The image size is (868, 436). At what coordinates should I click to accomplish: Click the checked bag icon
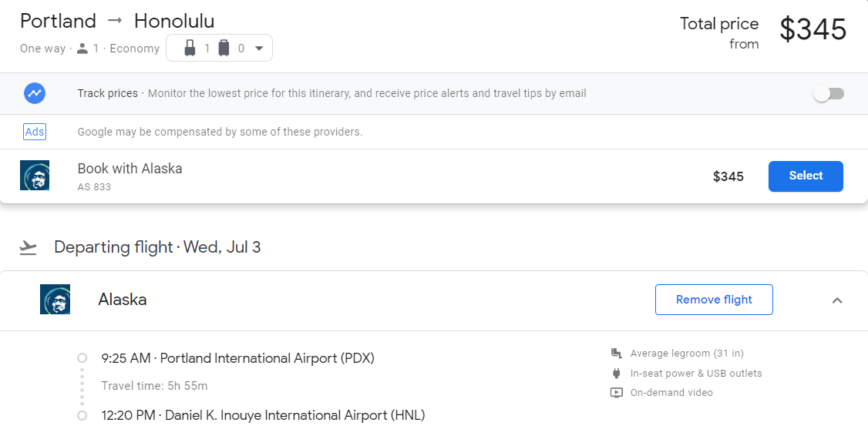[x=224, y=48]
